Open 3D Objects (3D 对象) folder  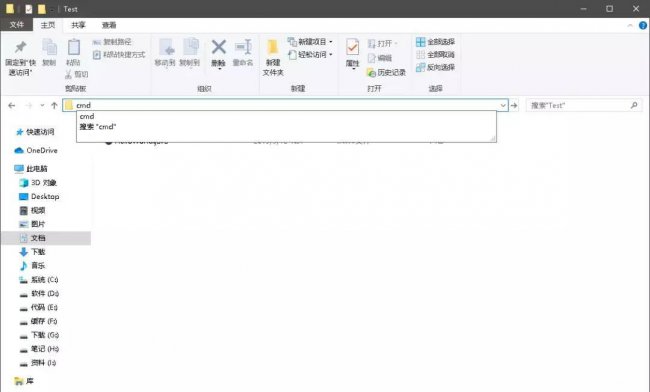(x=38, y=183)
